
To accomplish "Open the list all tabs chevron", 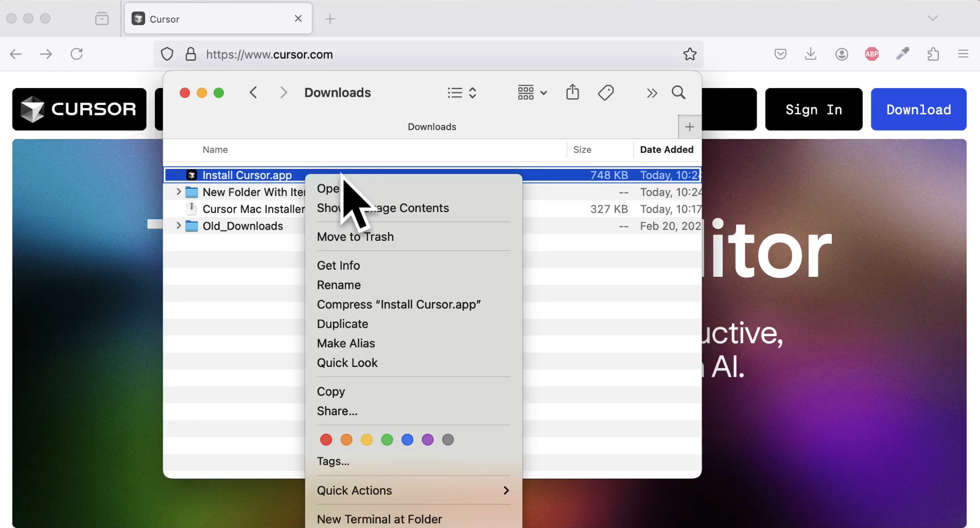I will click(933, 19).
